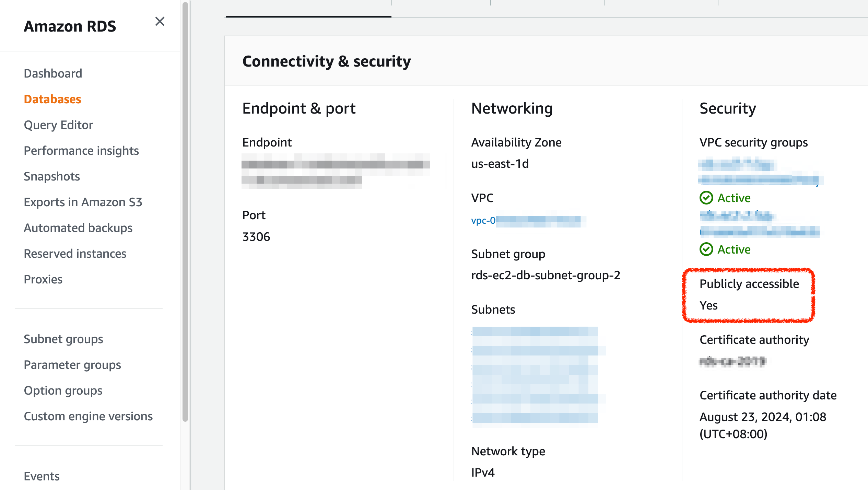Open Subnet groups section

pyautogui.click(x=62, y=339)
